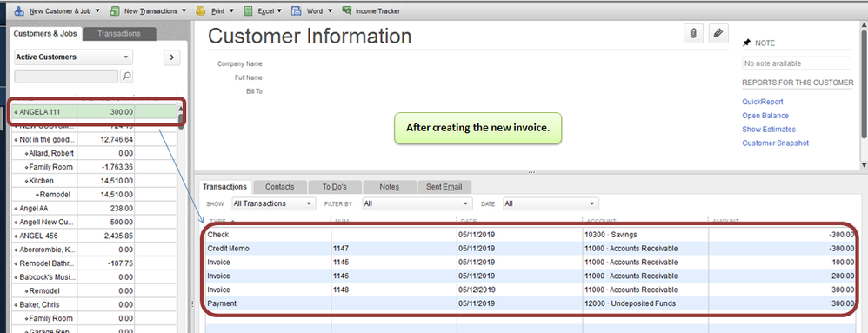Click the Credit Memo 1147 row

(x=530, y=249)
